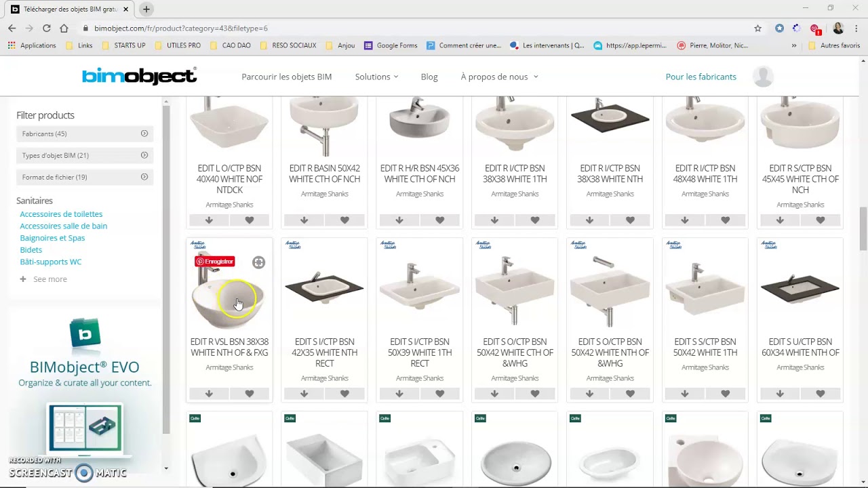Image resolution: width=868 pixels, height=488 pixels.
Task: Click the Pinterest Enregistrer save badge
Action: (215, 262)
